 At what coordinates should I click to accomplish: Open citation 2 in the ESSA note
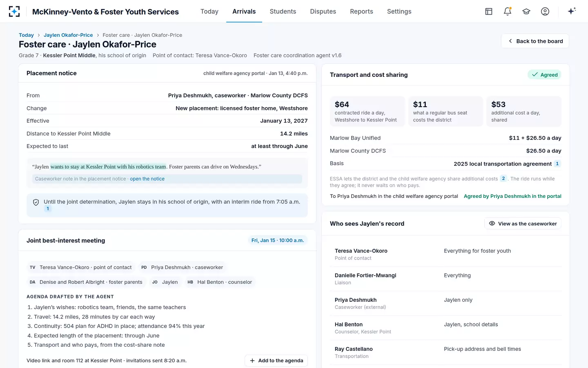point(503,179)
